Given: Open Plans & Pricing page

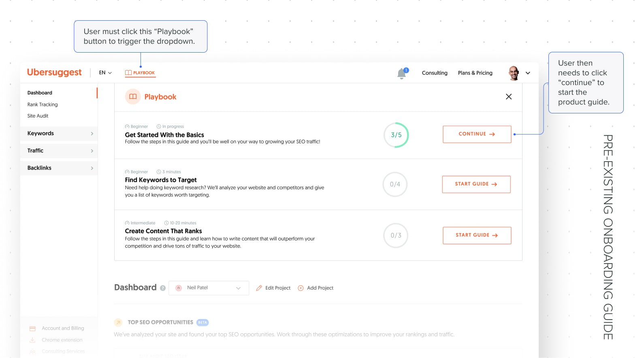Looking at the screenshot, I should pyautogui.click(x=475, y=73).
